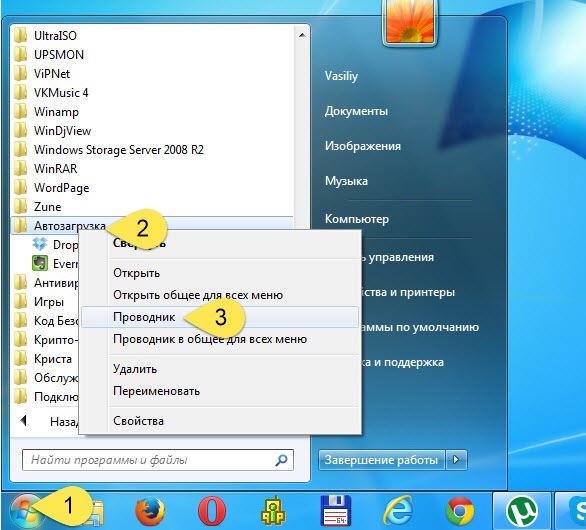Launch Google Chrome from the taskbar
Viewport: 586px width, 530px height.
click(x=460, y=511)
